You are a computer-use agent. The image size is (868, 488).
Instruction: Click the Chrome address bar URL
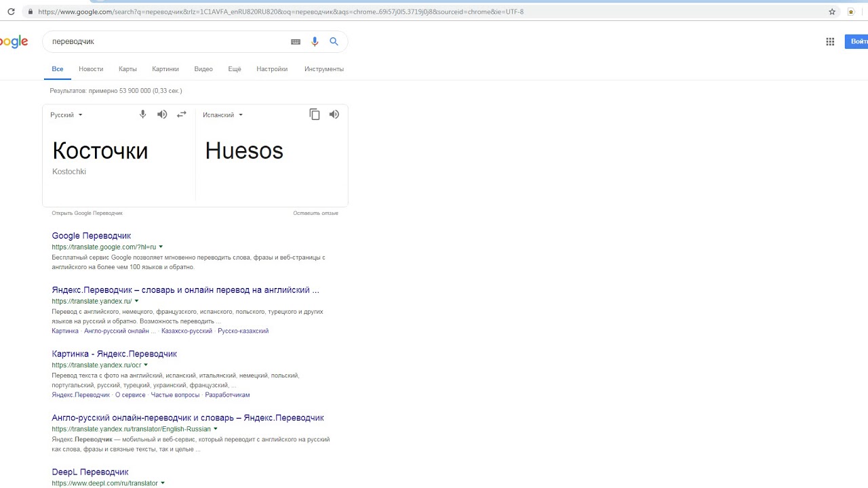click(x=281, y=12)
